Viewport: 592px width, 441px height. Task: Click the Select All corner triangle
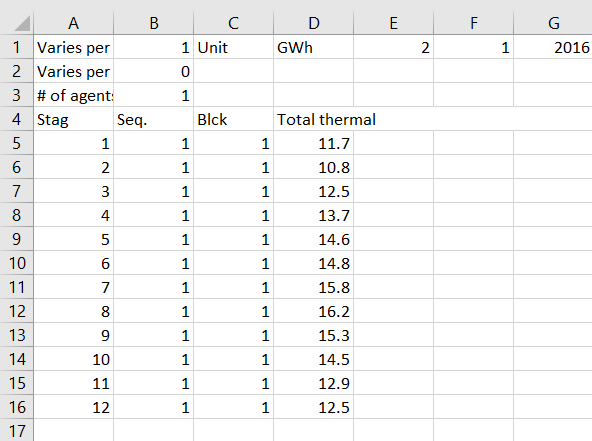click(x=22, y=23)
